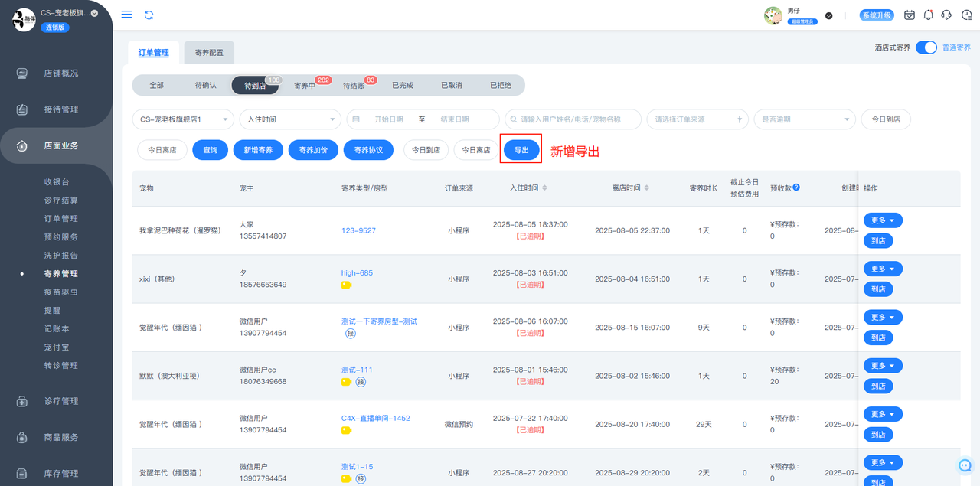Switch to 订单管理 tab
Image resolution: width=980 pixels, height=486 pixels.
click(153, 53)
